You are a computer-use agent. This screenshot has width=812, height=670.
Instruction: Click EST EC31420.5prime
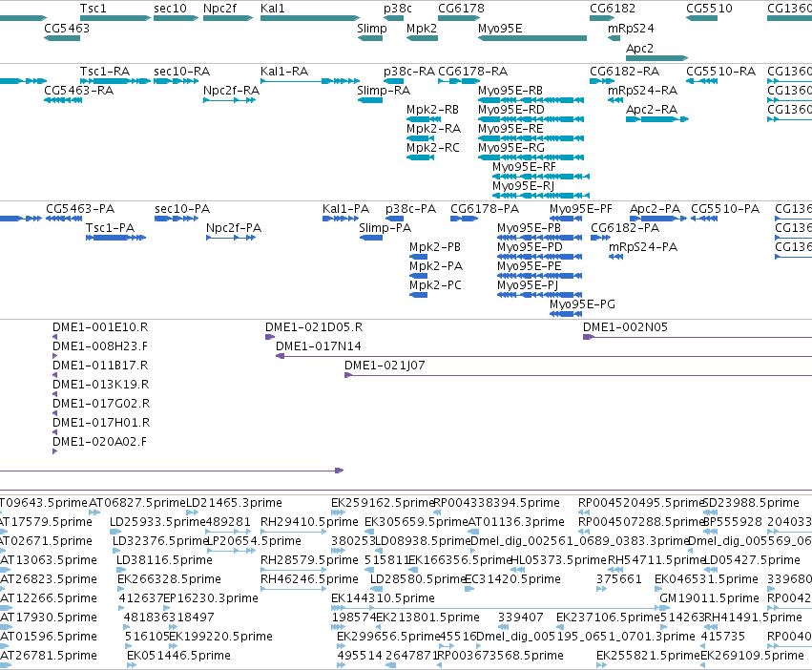[x=512, y=578]
